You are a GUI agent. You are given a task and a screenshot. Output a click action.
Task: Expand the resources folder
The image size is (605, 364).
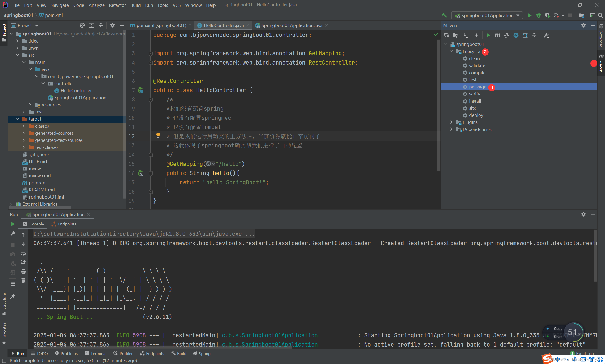pyautogui.click(x=30, y=104)
